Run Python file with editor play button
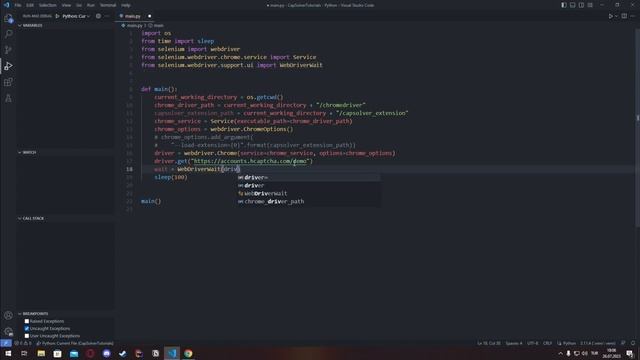Viewport: 640px width, 360px height. [611, 16]
